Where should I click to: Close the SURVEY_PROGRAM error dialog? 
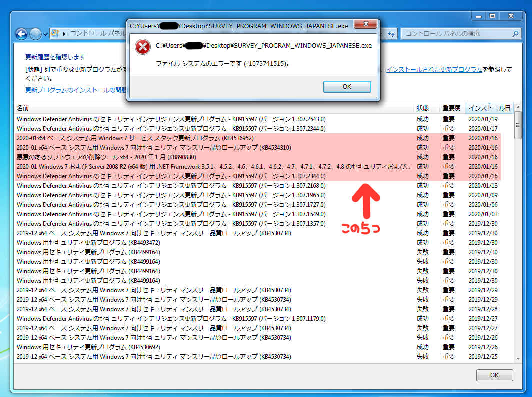click(365, 24)
